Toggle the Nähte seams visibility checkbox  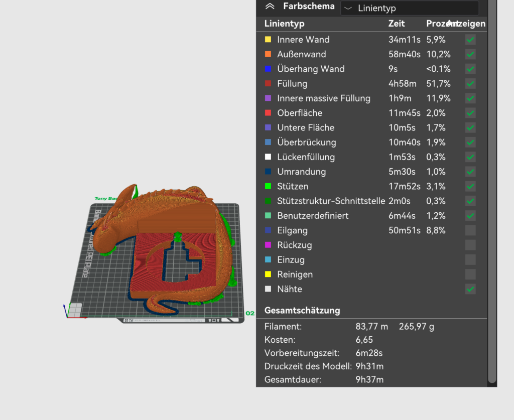[470, 289]
